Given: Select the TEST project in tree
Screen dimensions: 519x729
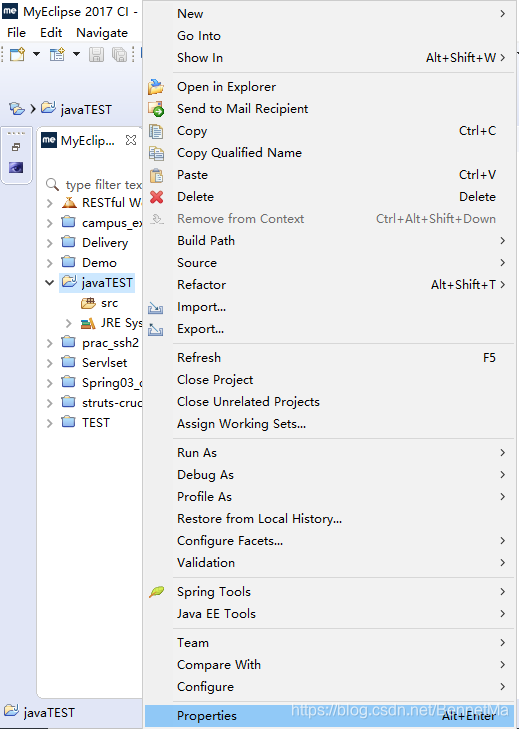Looking at the screenshot, I should click(x=86, y=423).
